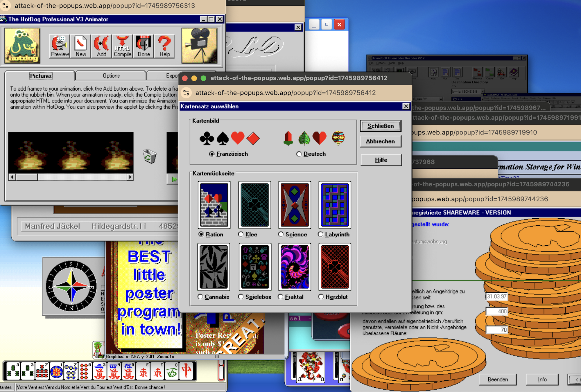Open the Tools menu in Uuencoder Decoder
The image size is (581, 392).
392,63
